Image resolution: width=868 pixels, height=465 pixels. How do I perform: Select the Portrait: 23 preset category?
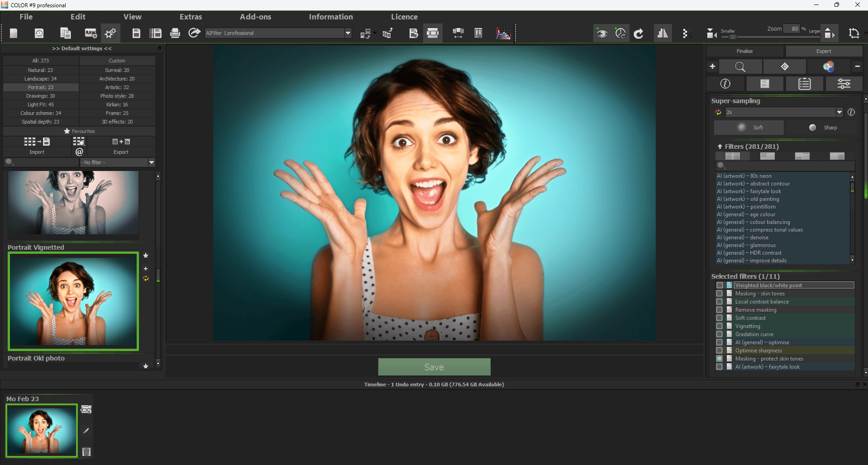[41, 87]
